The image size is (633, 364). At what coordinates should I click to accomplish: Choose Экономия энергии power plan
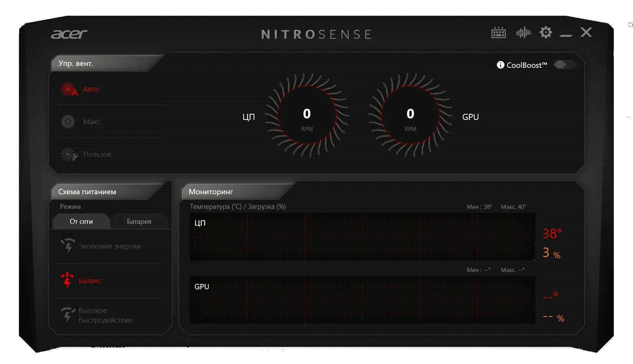click(110, 246)
